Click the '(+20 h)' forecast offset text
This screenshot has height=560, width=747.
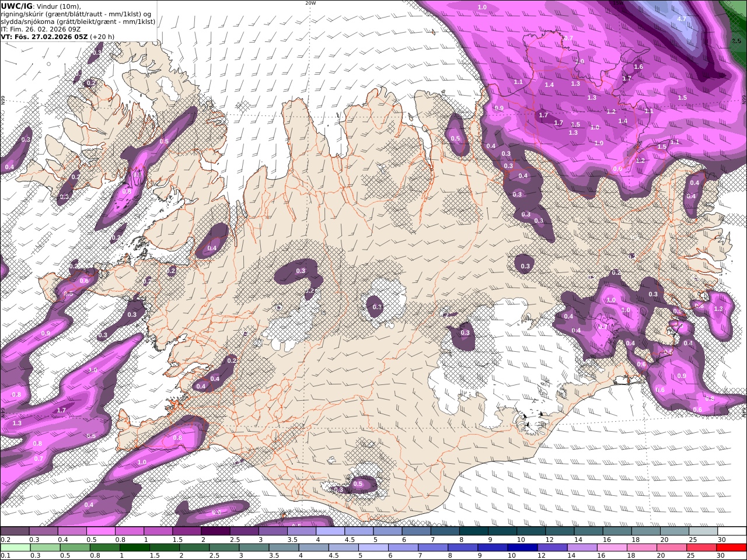pyautogui.click(x=102, y=36)
